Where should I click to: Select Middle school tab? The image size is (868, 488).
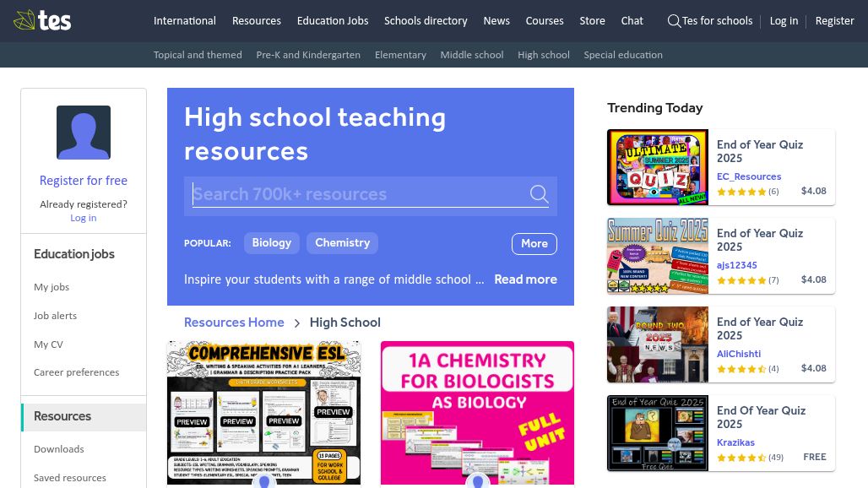coord(472,55)
